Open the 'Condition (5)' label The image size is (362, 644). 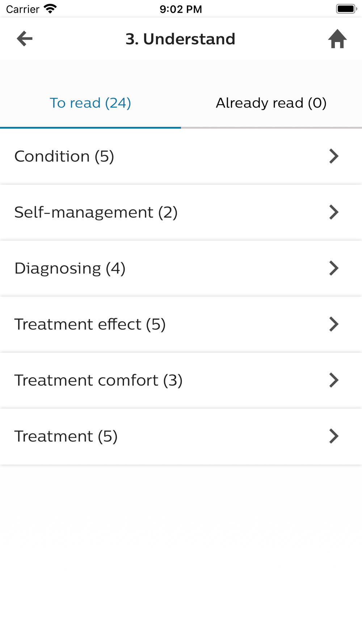64,156
